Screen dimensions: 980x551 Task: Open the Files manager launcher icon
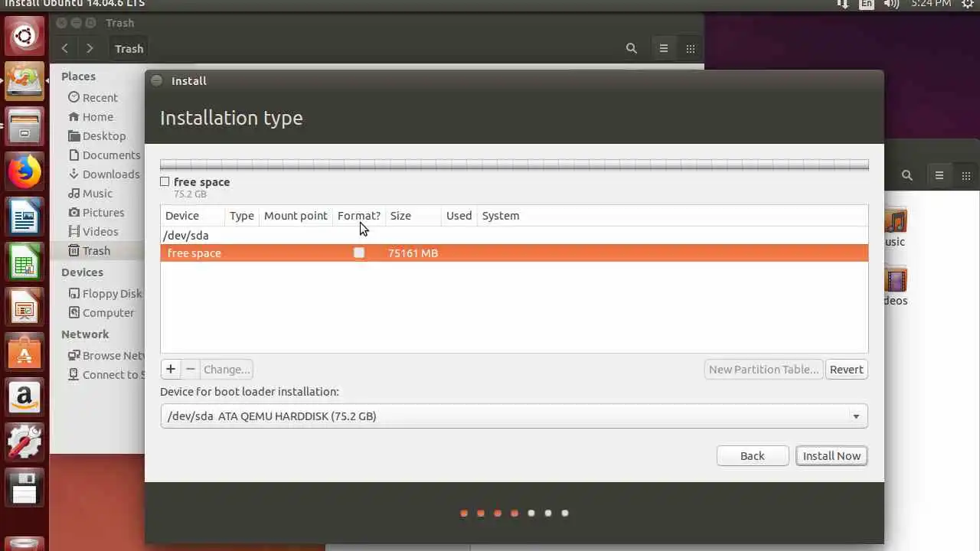point(24,127)
